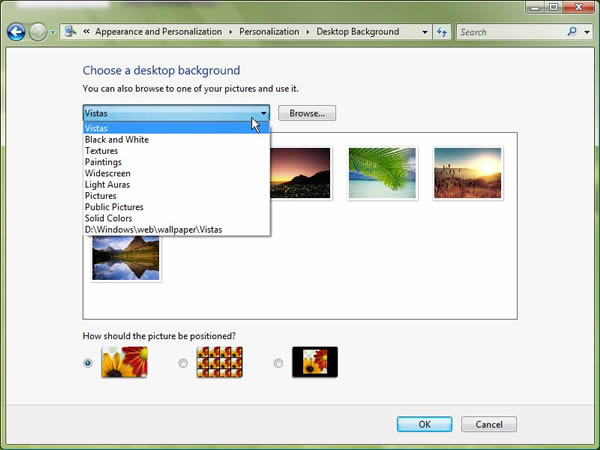The height and width of the screenshot is (450, 600).
Task: Open the search options dropdown arrow
Action: tap(587, 32)
